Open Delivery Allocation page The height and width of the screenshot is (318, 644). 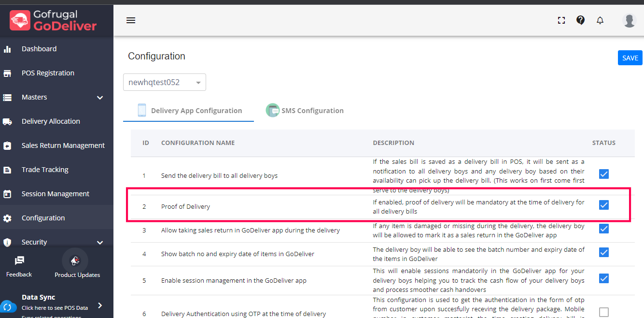[x=51, y=121]
